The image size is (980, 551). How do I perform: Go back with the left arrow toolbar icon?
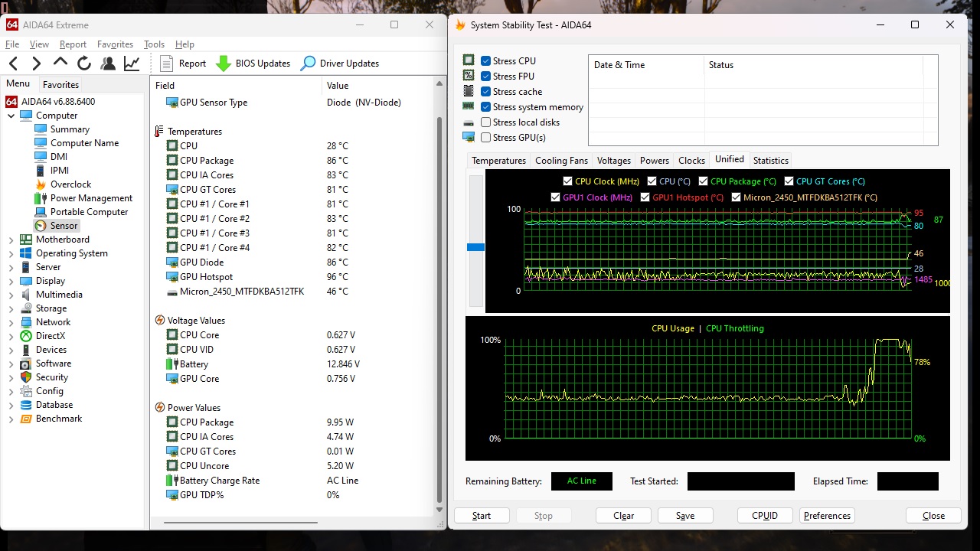tap(13, 64)
